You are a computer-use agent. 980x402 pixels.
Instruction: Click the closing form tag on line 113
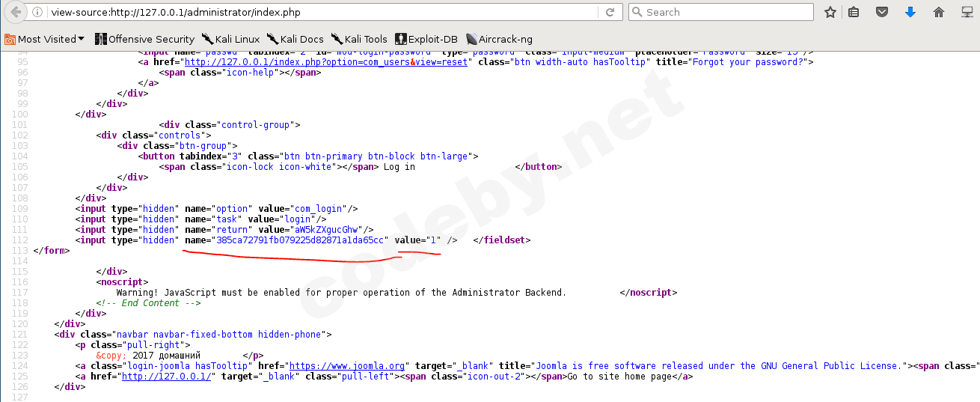52,251
